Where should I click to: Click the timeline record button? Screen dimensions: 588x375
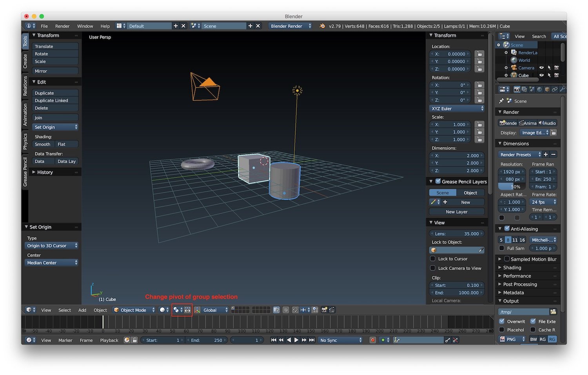(373, 340)
